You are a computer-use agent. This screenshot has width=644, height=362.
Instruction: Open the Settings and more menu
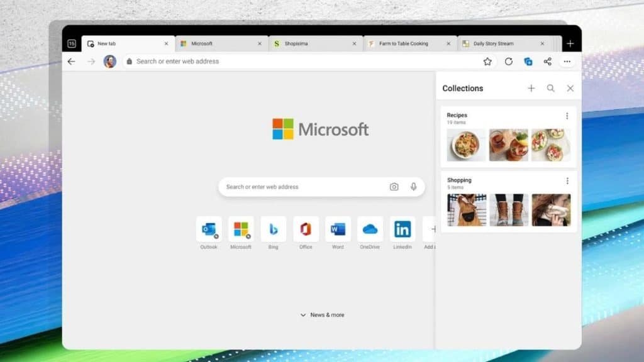[567, 61]
